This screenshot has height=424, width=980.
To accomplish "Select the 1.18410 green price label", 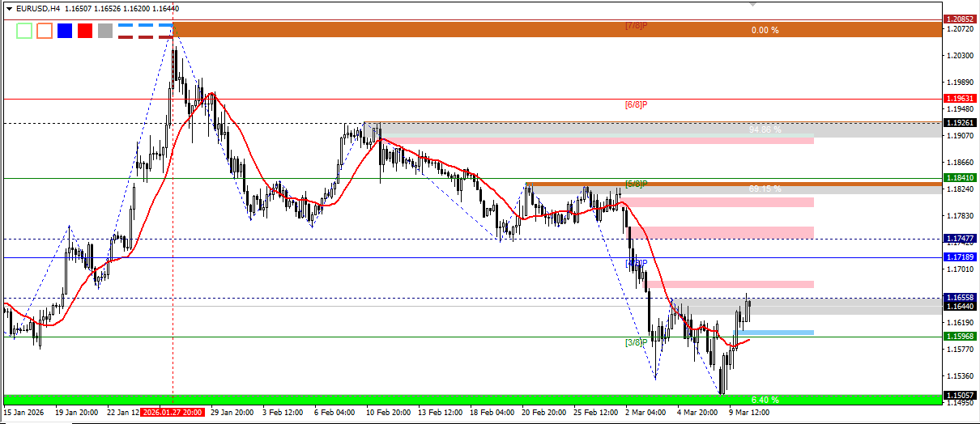I will pos(959,178).
